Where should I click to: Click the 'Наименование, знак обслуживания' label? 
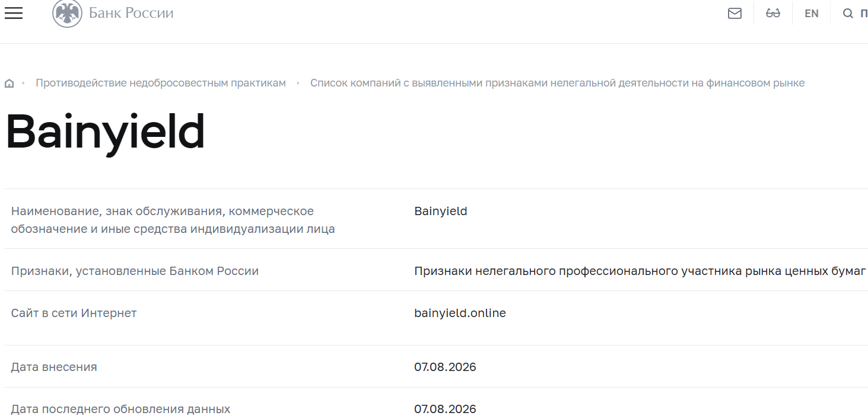[x=173, y=220]
